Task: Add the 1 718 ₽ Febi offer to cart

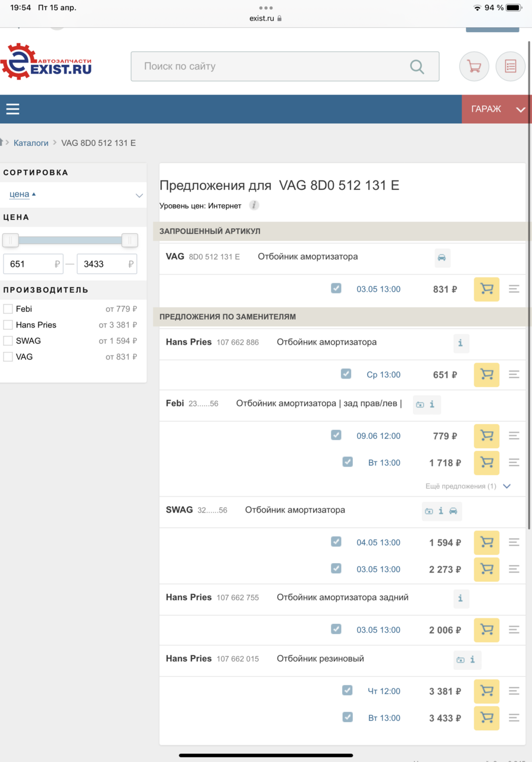Action: tap(487, 463)
